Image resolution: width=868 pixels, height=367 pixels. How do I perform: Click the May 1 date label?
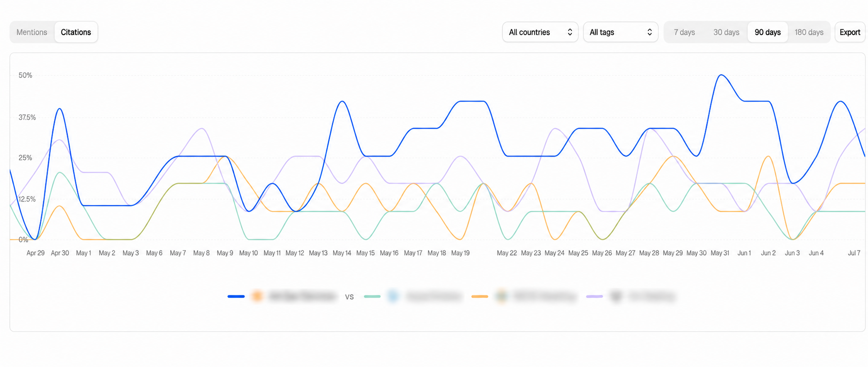[83, 253]
